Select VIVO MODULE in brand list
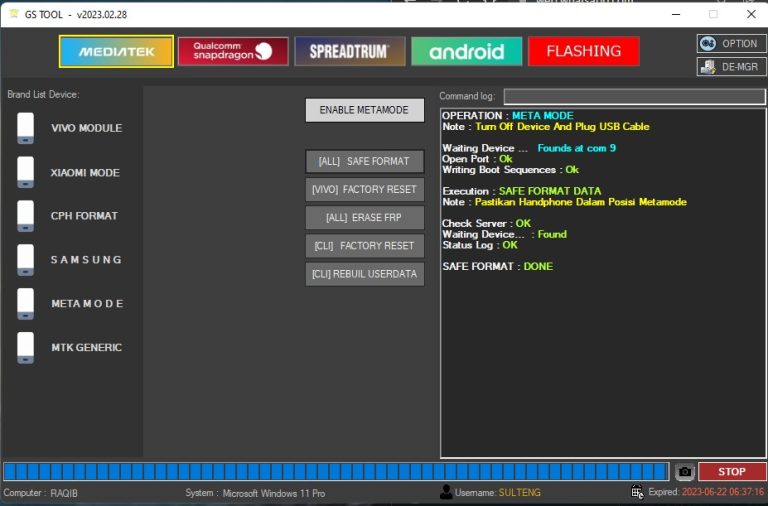Viewport: 768px width, 506px height. click(87, 128)
